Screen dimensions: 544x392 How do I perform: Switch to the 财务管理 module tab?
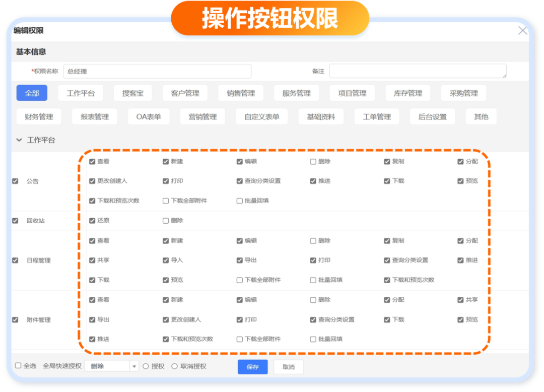click(39, 117)
